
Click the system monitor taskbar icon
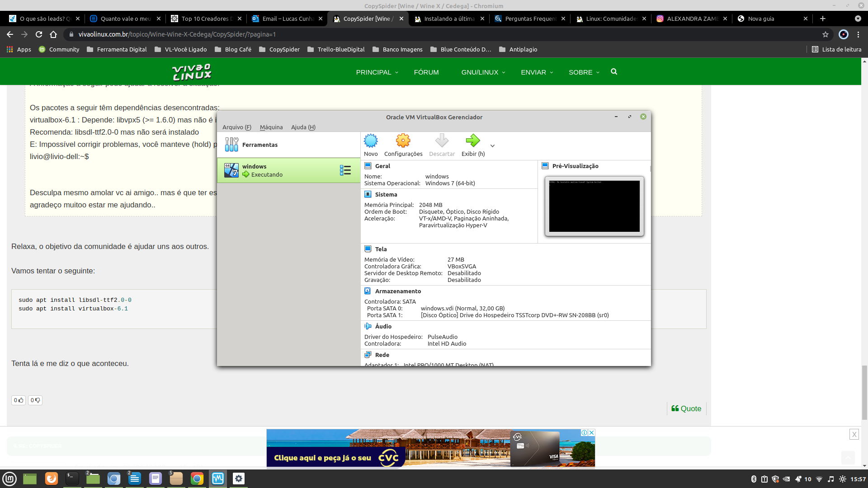point(218,479)
